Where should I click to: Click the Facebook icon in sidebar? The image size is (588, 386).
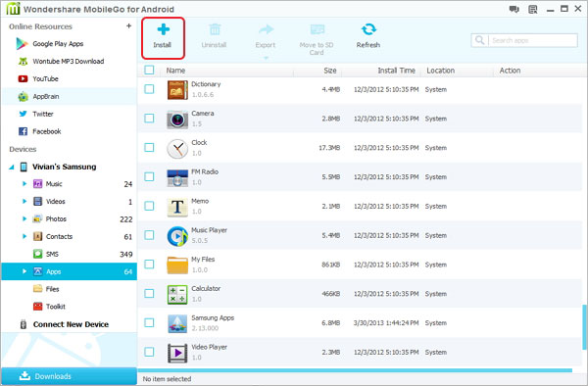pyautogui.click(x=23, y=131)
